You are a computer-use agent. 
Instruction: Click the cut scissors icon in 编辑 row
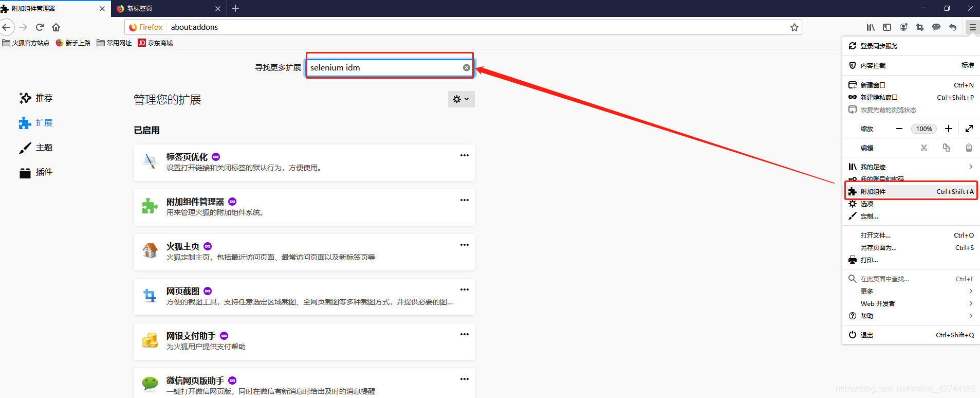point(924,148)
